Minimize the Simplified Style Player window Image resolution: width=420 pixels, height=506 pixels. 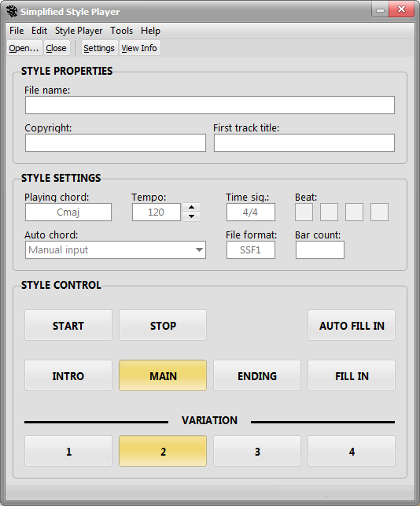tap(381, 9)
